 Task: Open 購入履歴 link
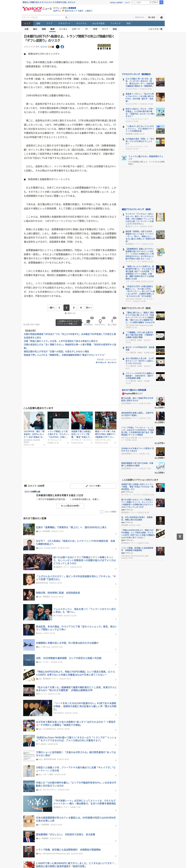click(x=152, y=18)
